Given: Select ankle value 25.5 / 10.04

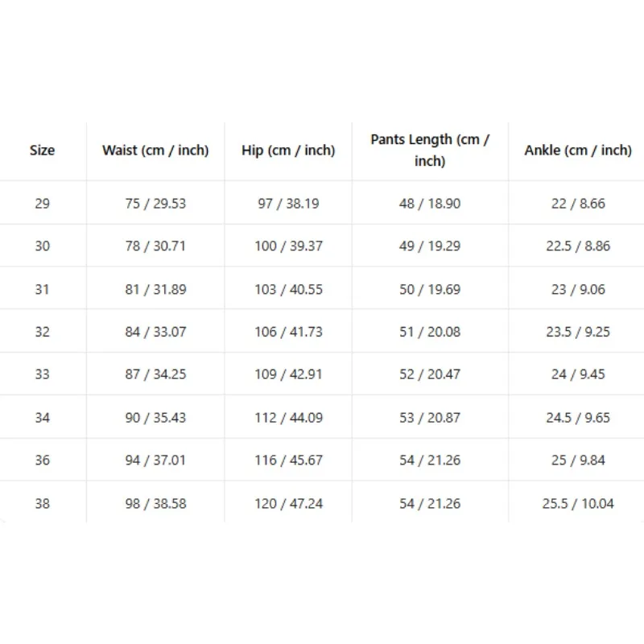Looking at the screenshot, I should pos(578,504).
